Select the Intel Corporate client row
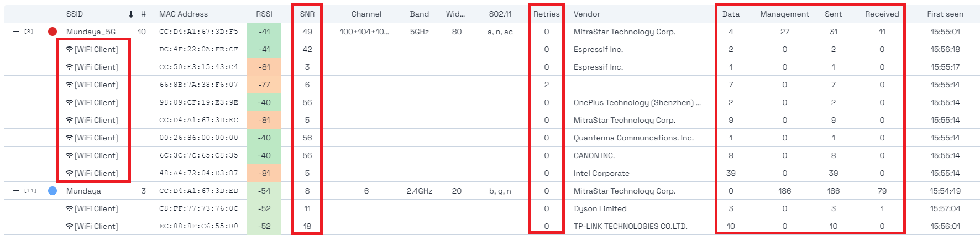980x235 pixels. [492, 173]
